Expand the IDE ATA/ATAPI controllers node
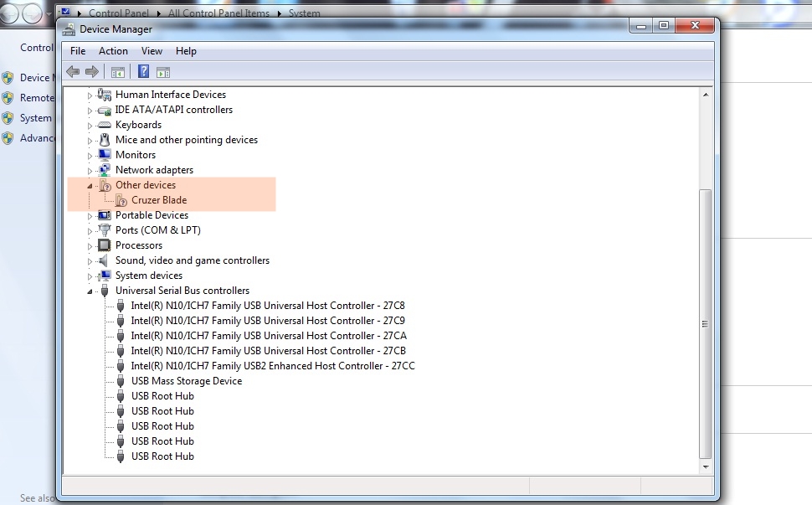812x505 pixels. click(x=90, y=111)
